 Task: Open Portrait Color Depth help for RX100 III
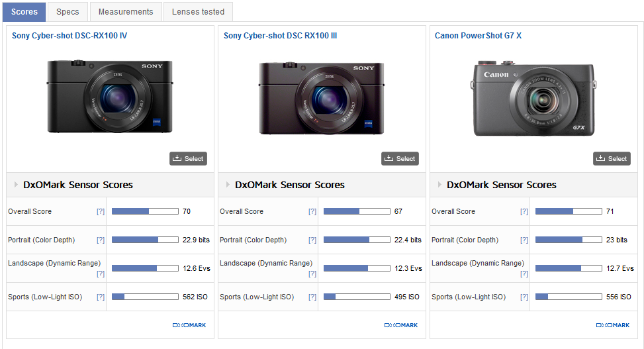pos(312,240)
